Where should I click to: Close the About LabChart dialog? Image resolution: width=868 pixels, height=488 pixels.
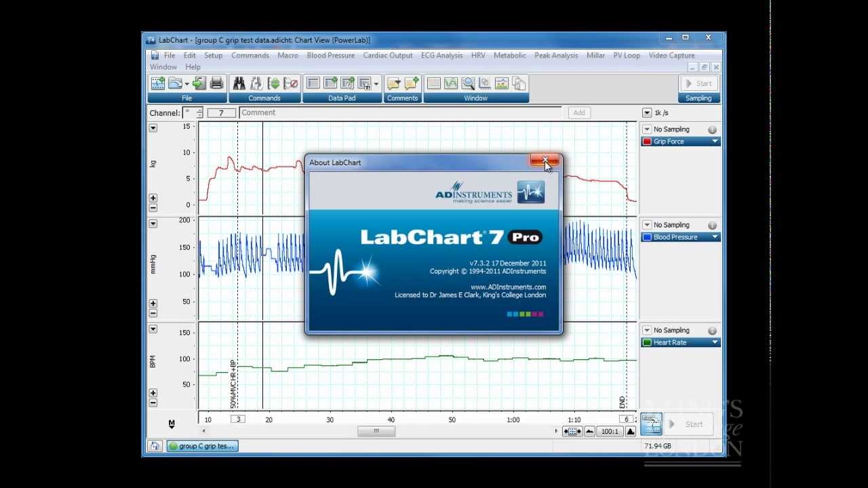[545, 161]
